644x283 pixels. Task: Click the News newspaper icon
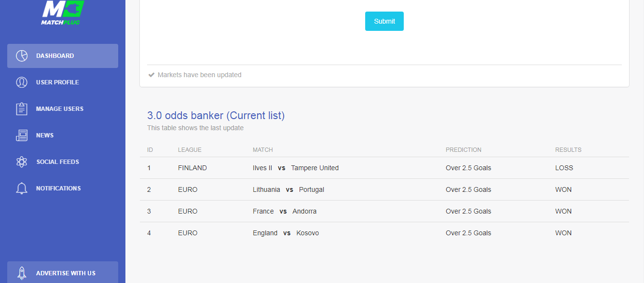click(x=22, y=135)
